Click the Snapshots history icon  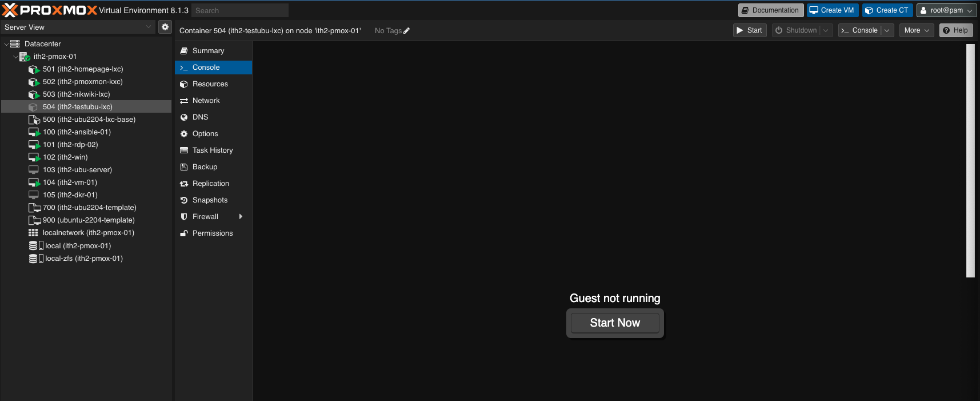pyautogui.click(x=184, y=200)
